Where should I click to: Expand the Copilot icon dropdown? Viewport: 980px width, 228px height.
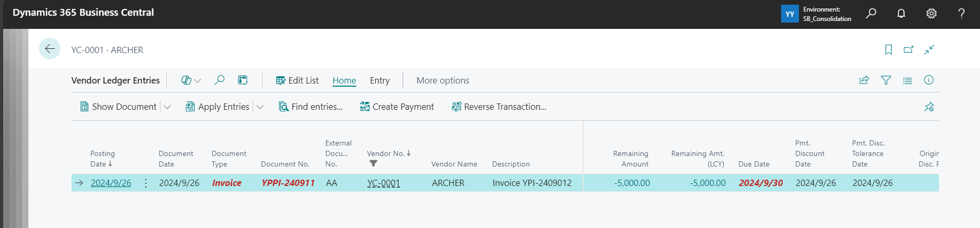(191, 80)
